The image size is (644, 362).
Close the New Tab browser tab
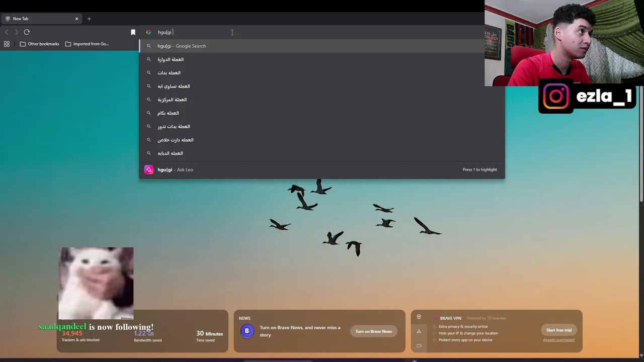point(76,19)
